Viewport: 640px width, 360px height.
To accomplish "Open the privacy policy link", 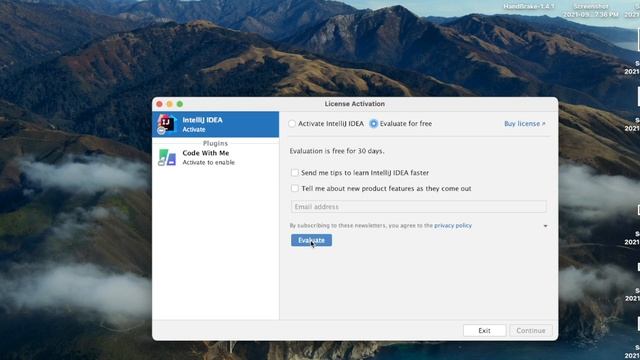I will click(x=453, y=225).
